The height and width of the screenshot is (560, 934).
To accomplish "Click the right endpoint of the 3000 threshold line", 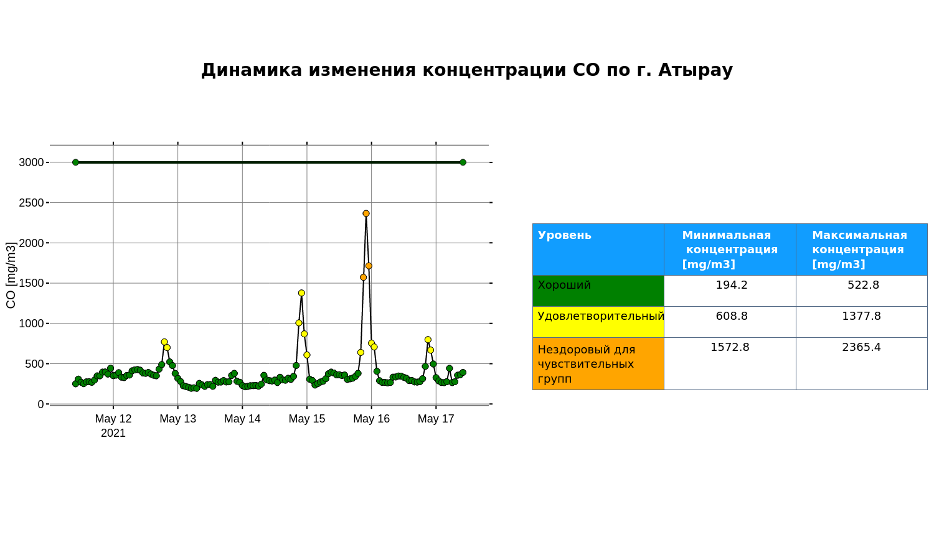I will [463, 162].
